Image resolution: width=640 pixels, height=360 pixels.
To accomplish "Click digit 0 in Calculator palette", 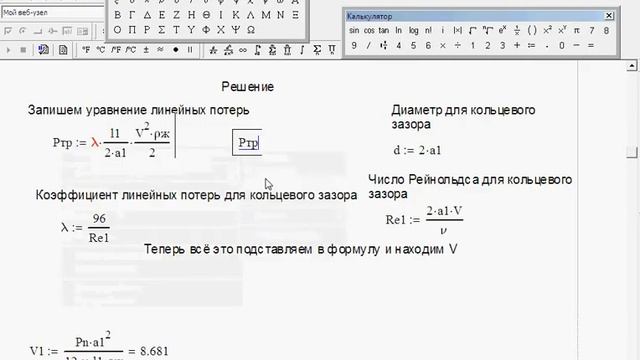I will 562,46.
